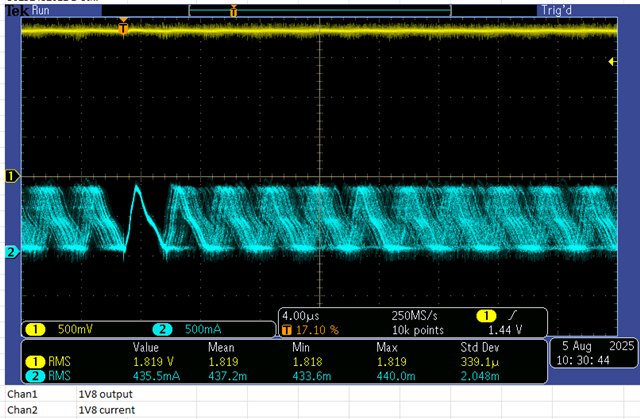Screen dimensions: 640x419
Task: Click the yellow trigger level arrow on right edge
Action: click(613, 62)
